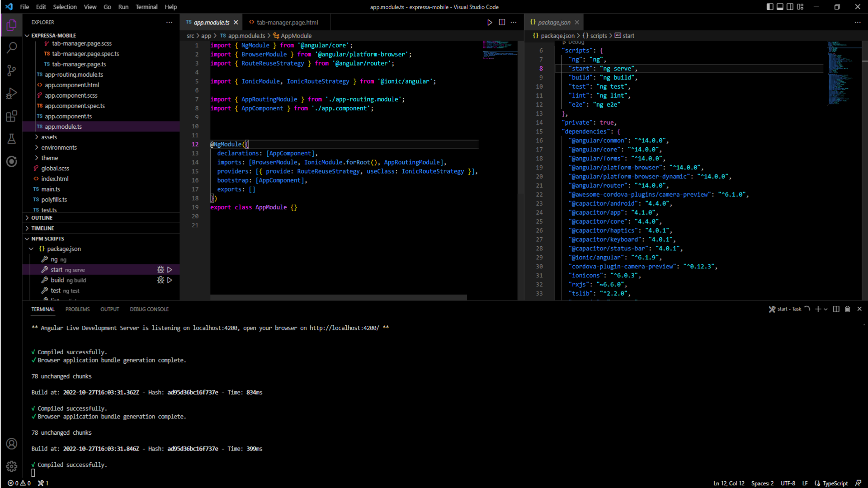
Task: Run the start npm script
Action: tap(170, 270)
